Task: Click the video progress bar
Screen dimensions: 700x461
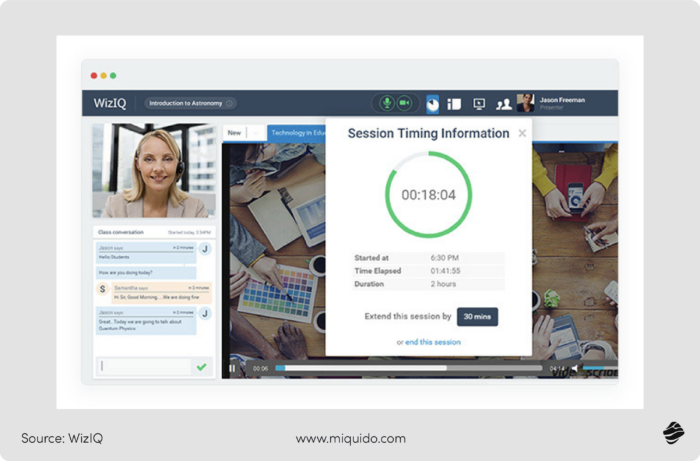Action: 408,368
